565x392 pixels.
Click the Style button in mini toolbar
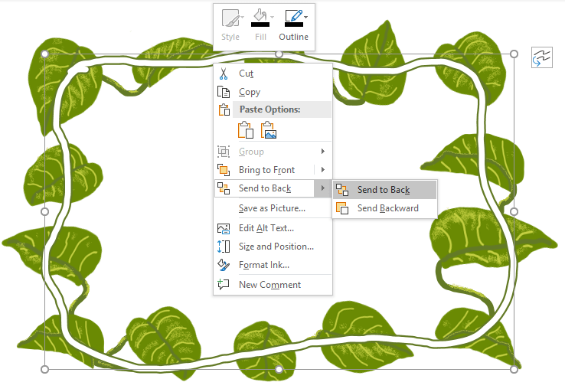(x=230, y=25)
